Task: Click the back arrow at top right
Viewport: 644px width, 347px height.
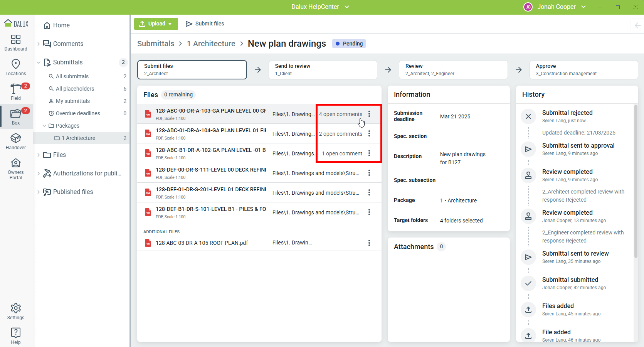Action: (637, 25)
